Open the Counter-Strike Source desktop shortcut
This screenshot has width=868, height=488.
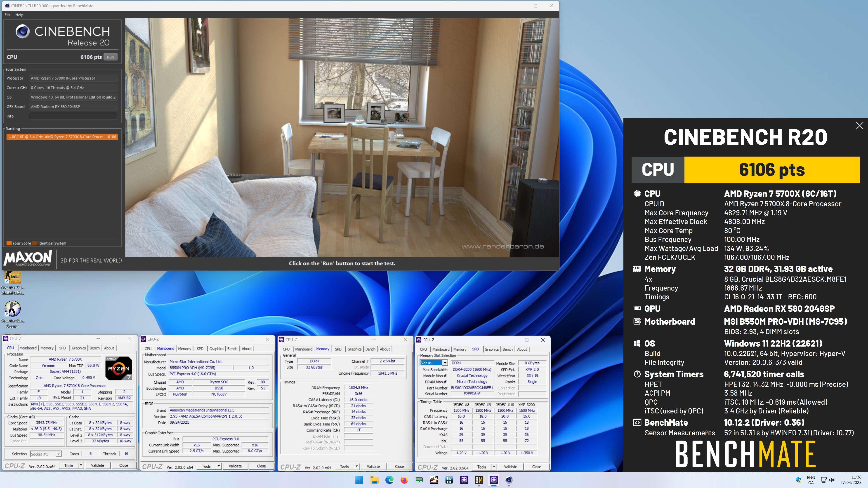[12, 314]
